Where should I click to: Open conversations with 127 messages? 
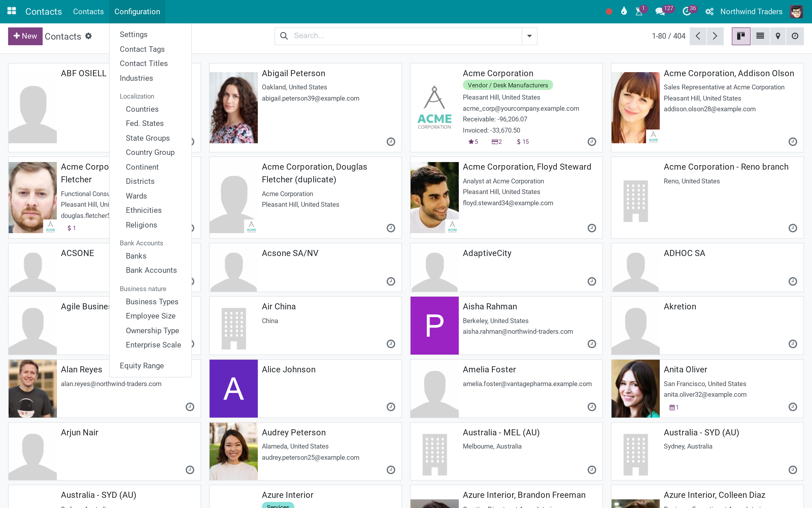coord(661,11)
